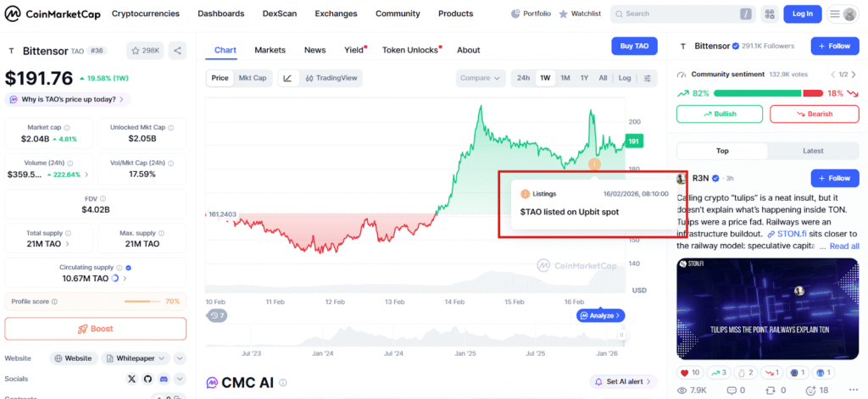Click the Discord social icon
Viewport: 868px width, 399px height.
click(x=162, y=379)
